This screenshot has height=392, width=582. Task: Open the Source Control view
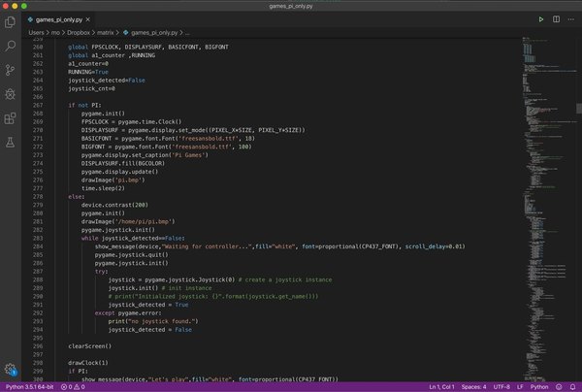click(10, 70)
